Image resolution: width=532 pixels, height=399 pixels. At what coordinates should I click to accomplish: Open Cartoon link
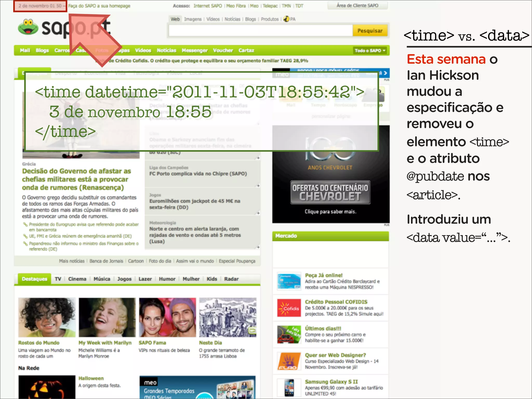[x=136, y=261]
